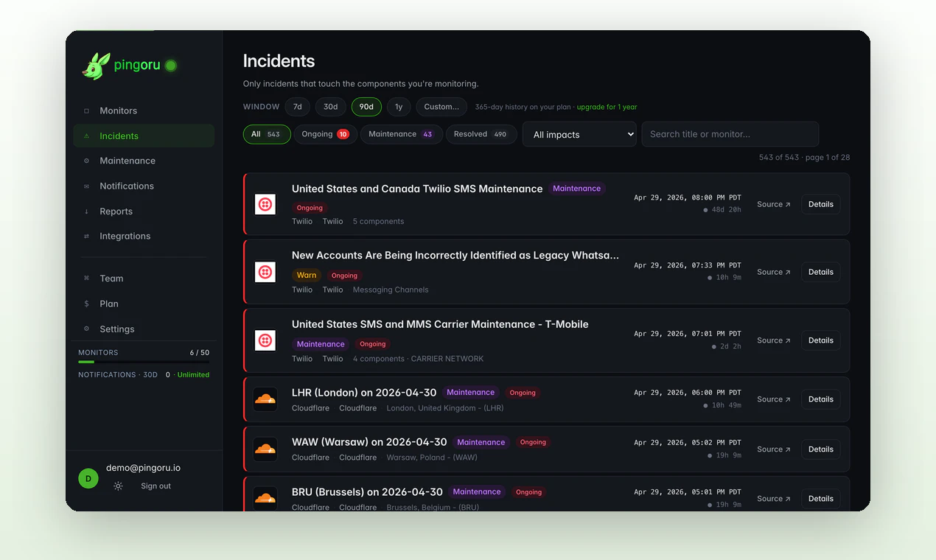Enable the Resolved incidents filter
This screenshot has height=560, width=936.
click(x=481, y=134)
